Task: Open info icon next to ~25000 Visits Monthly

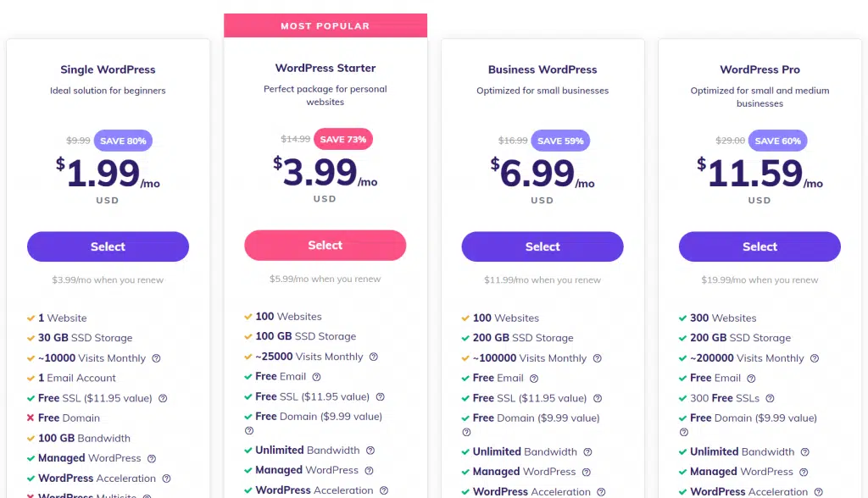Action: tap(374, 357)
